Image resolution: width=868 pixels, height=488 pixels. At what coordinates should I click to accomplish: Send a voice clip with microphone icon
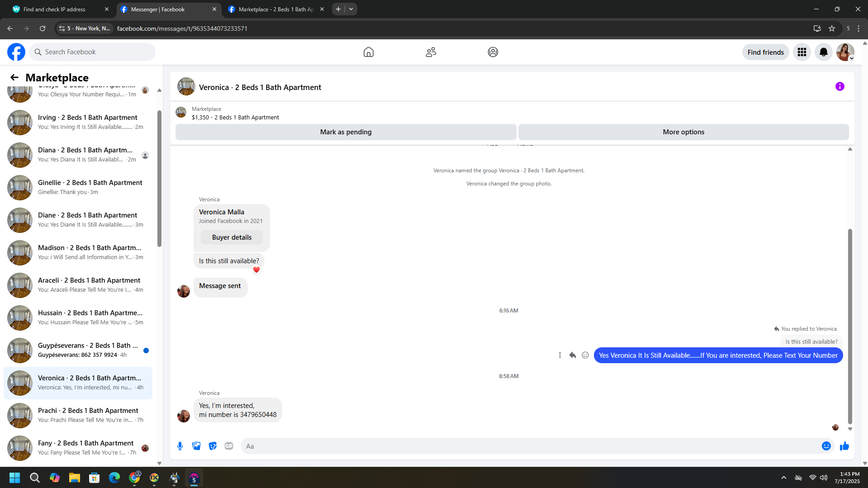pos(180,446)
